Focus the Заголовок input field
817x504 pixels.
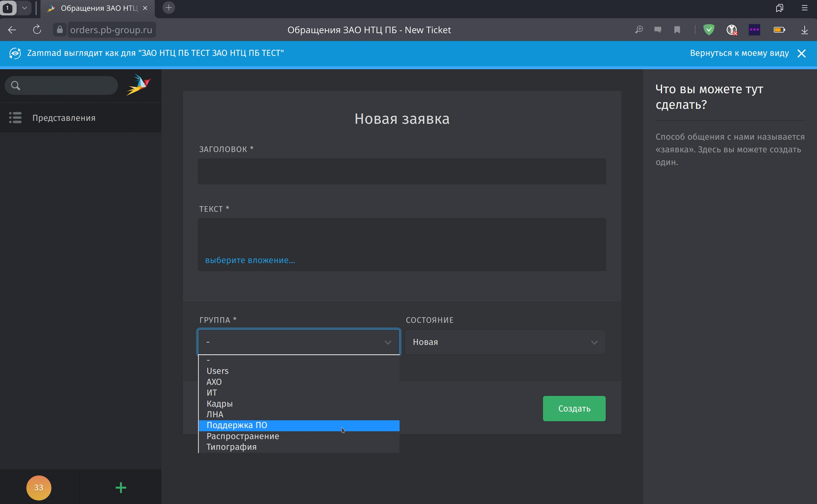(x=402, y=171)
